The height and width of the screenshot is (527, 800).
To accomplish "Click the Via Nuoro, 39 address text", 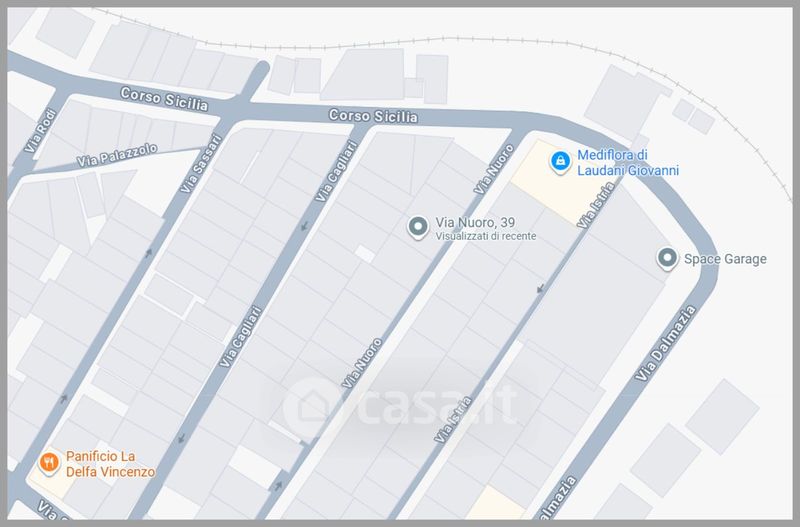I will (475, 222).
